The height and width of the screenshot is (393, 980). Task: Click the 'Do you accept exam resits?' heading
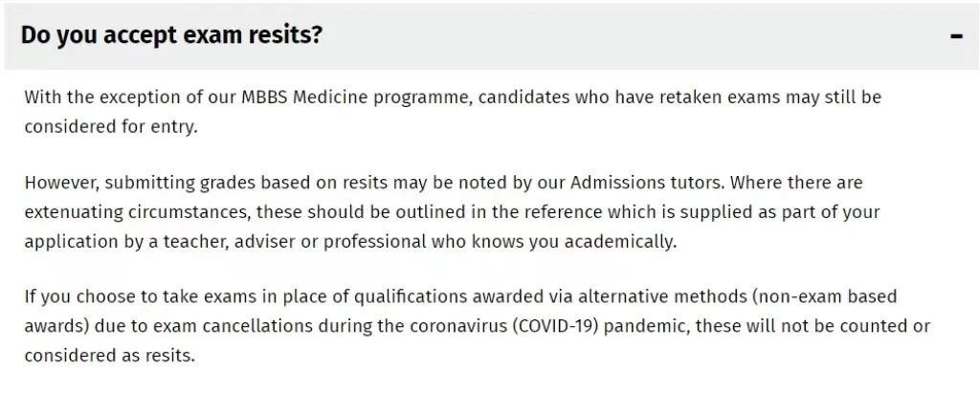click(171, 35)
